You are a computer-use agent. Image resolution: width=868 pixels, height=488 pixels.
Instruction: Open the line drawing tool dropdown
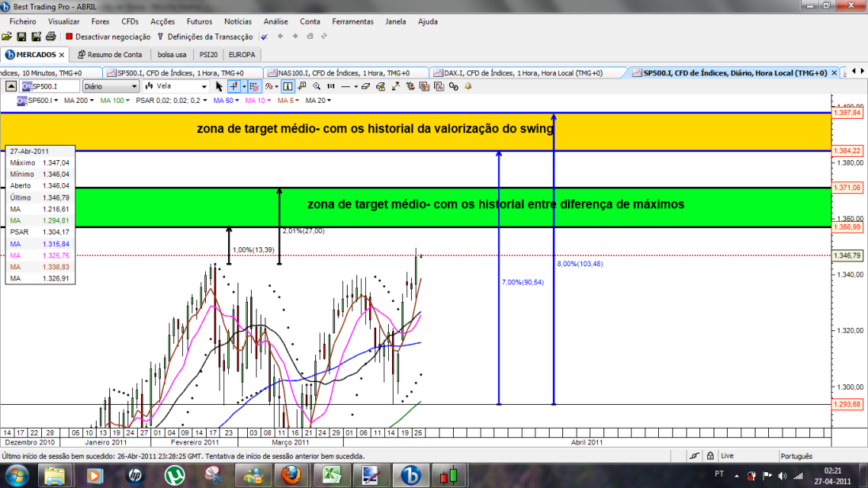pos(356,86)
